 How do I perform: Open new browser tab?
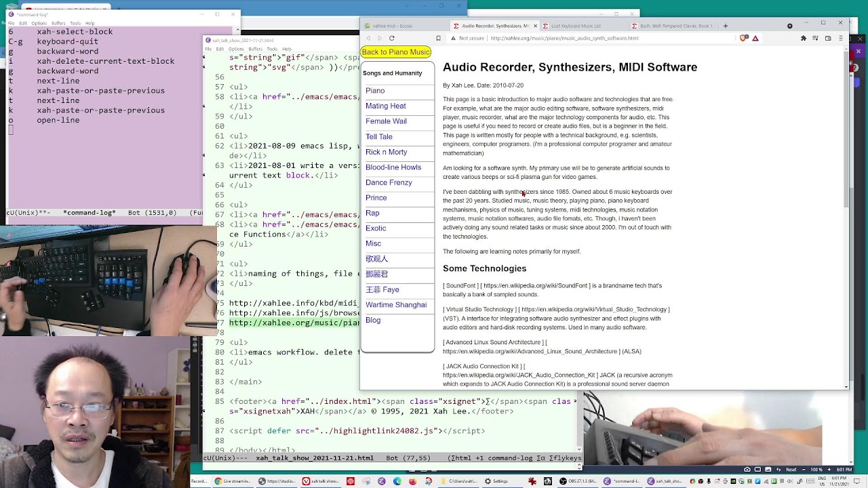(x=725, y=26)
